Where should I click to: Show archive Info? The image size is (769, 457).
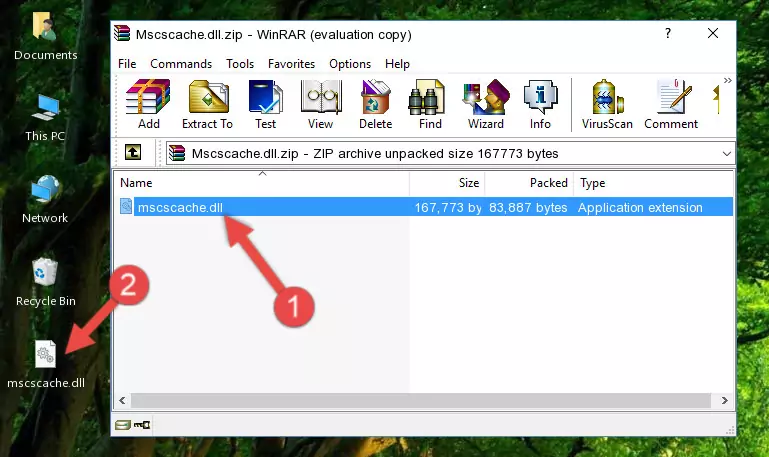coord(540,104)
